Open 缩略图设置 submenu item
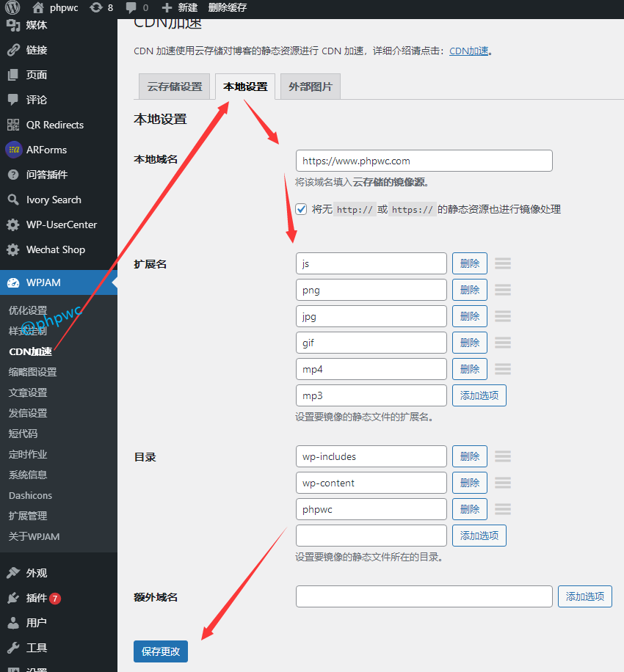Screen dimensions: 624x672 coord(32,372)
